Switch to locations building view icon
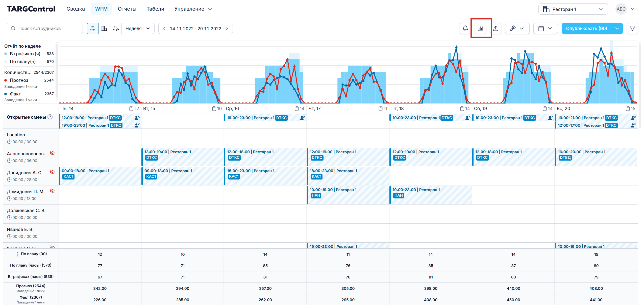 pyautogui.click(x=104, y=29)
